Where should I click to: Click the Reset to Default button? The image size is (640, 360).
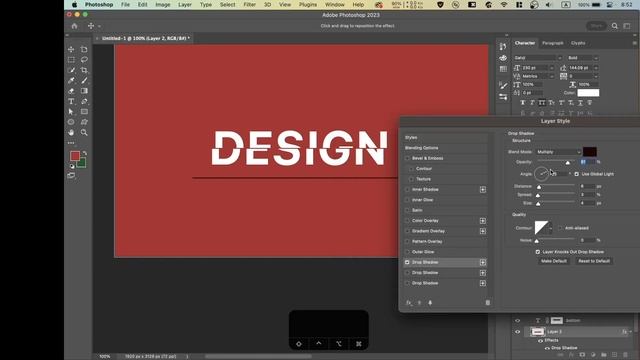click(x=594, y=261)
